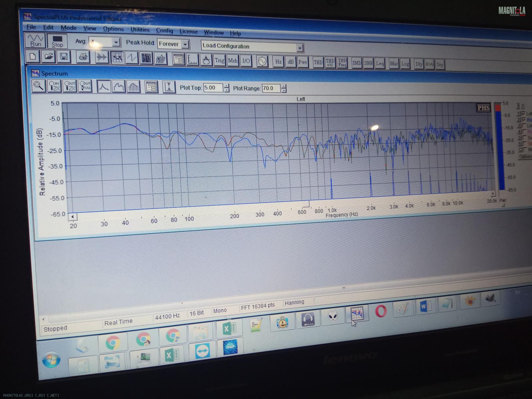Select line plot style in Spectrum window
532x399 pixels.
click(x=104, y=87)
